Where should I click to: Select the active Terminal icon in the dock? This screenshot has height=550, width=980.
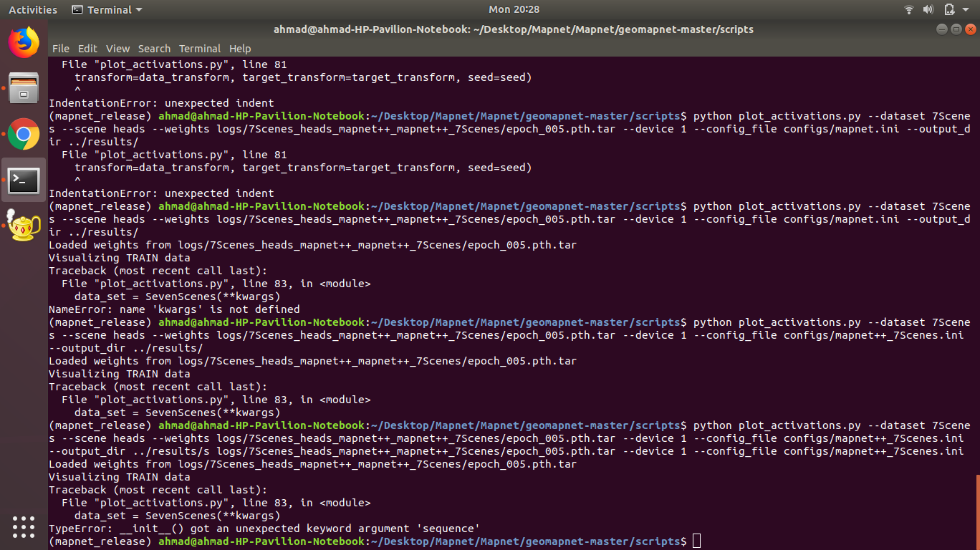pos(24,181)
